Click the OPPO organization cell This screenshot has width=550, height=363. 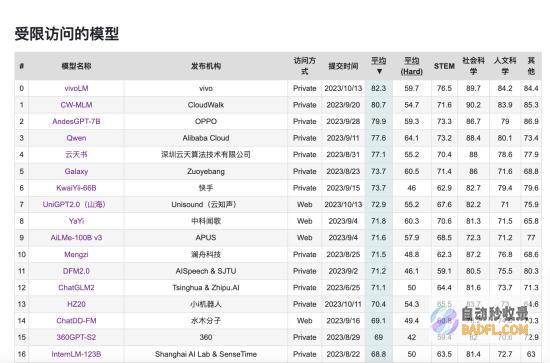click(206, 121)
